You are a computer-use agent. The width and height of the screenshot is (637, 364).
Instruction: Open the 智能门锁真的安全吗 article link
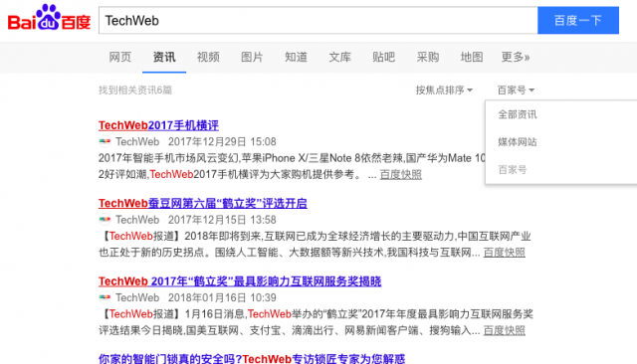pyautogui.click(x=252, y=359)
